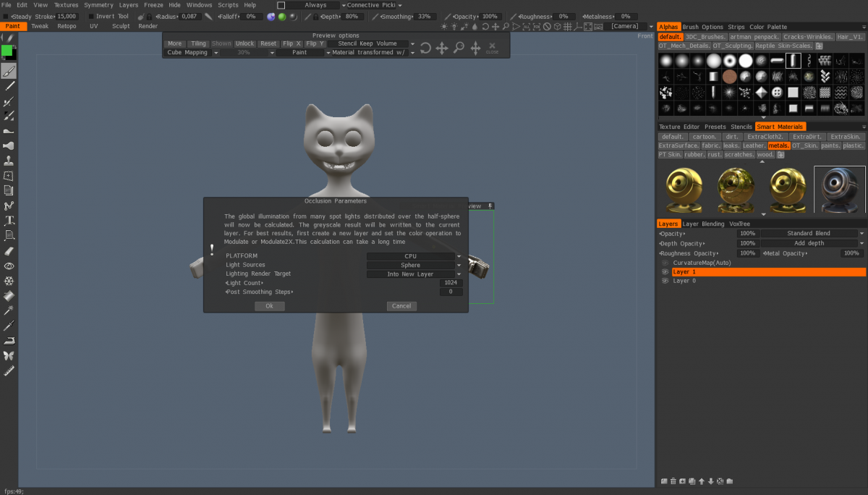This screenshot has height=495, width=868.
Task: Click the trash icon to delete layer
Action: click(x=673, y=481)
